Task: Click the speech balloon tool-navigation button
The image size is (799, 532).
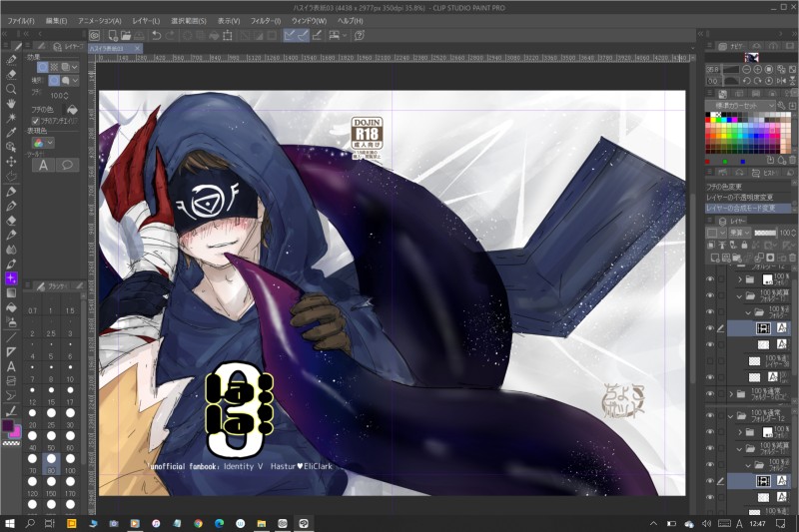Action: (x=67, y=165)
